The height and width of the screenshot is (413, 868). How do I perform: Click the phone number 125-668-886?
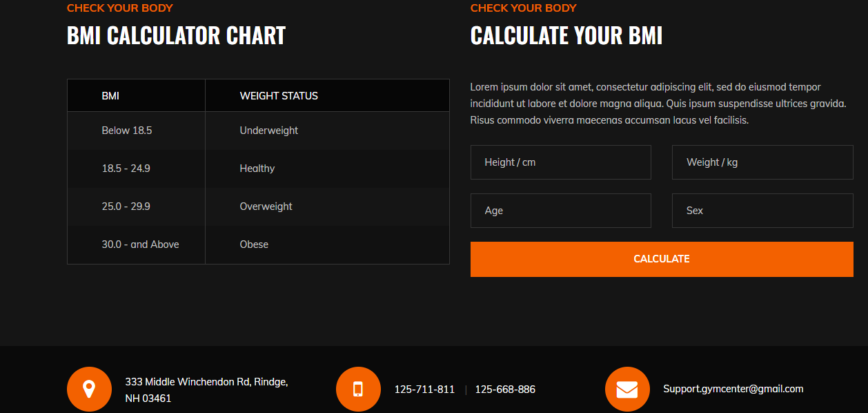click(505, 390)
